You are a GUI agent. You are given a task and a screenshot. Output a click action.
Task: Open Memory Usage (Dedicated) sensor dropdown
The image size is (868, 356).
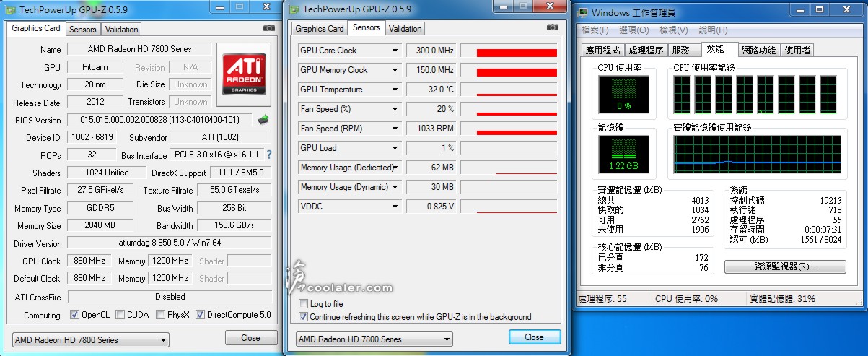395,168
